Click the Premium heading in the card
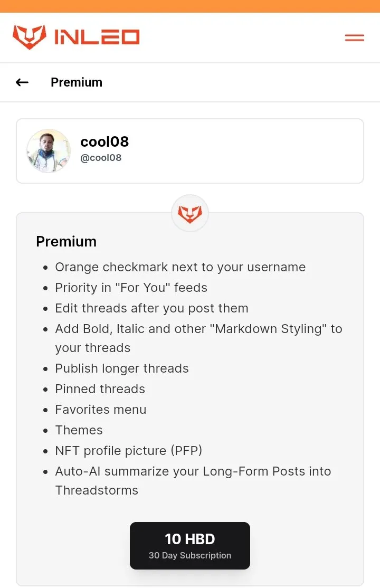The height and width of the screenshot is (588, 380). 66,242
